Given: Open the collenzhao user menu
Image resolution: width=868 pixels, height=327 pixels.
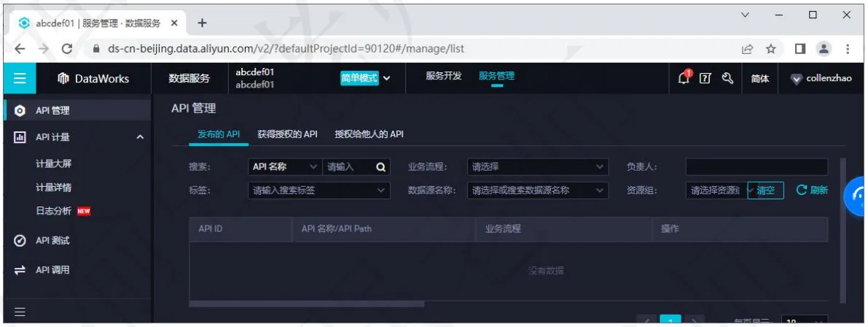Looking at the screenshot, I should tap(821, 79).
